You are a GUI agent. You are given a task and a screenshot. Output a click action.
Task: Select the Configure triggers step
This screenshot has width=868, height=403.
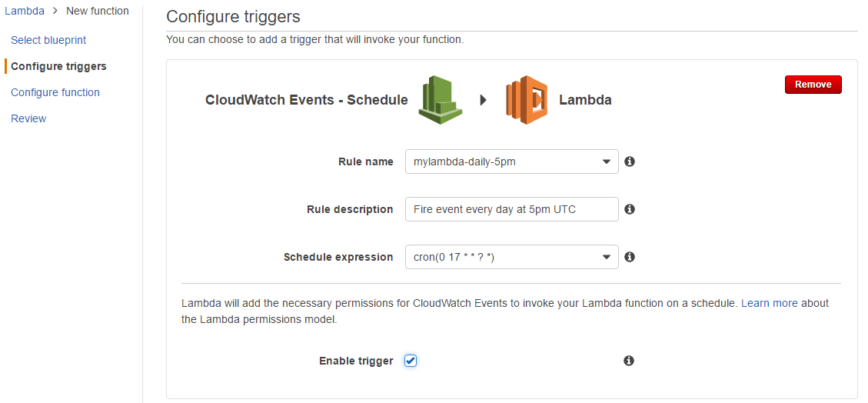click(58, 66)
